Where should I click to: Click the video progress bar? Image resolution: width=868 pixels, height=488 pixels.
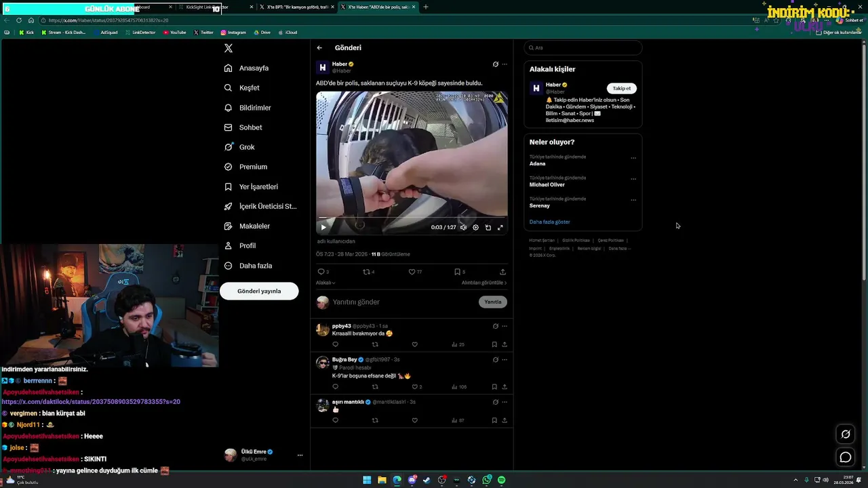(x=412, y=218)
